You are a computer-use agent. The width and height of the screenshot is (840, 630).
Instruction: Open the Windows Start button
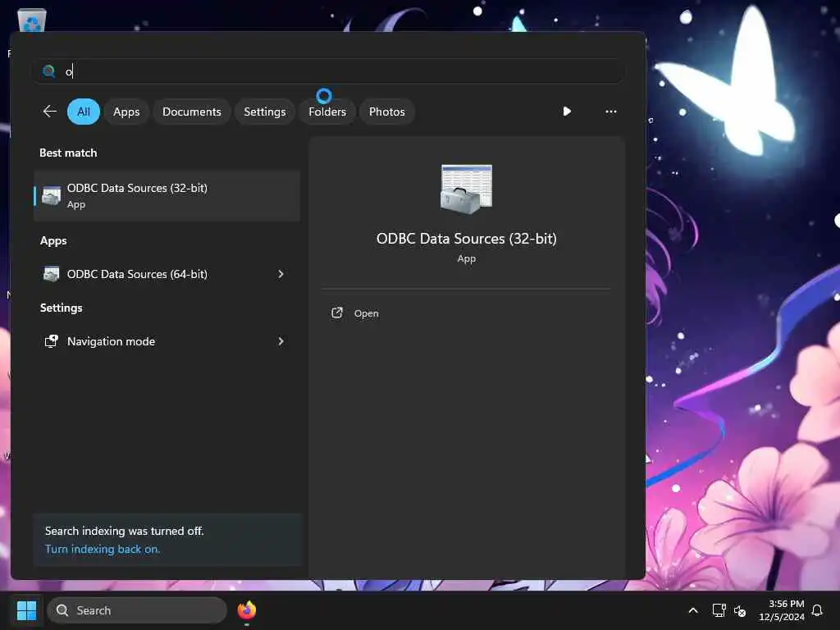pos(27,610)
